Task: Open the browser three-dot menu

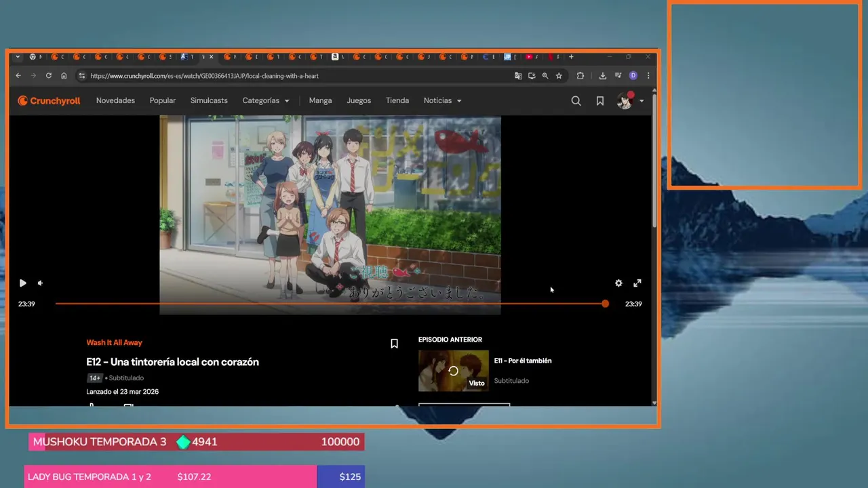Action: tap(648, 76)
